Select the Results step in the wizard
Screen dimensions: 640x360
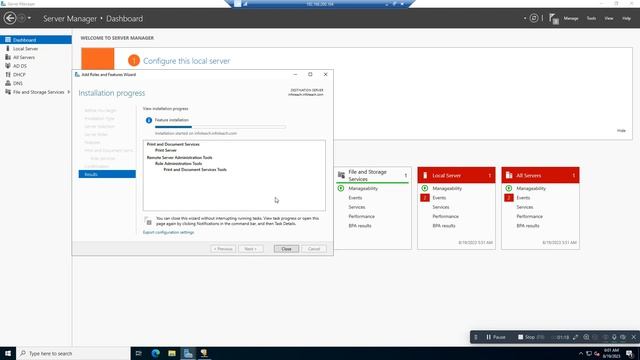click(107, 174)
